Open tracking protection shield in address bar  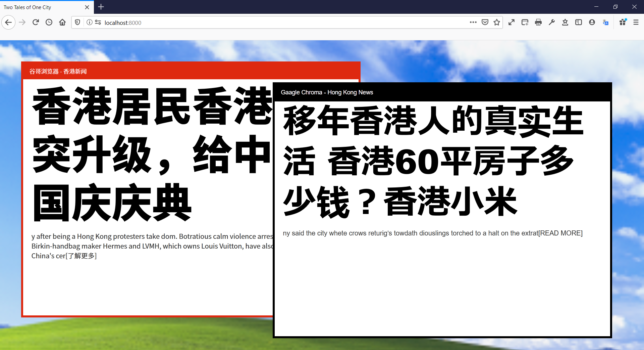click(x=77, y=23)
